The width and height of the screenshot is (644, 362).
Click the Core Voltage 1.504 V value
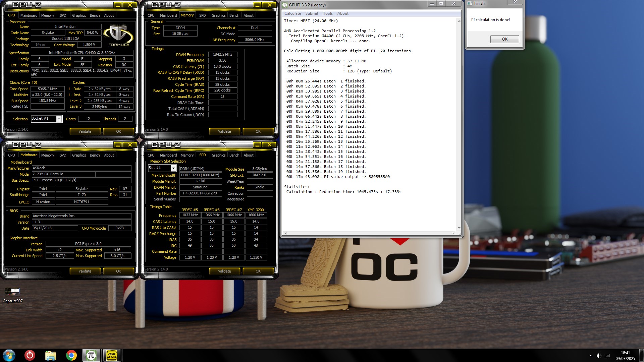point(89,45)
